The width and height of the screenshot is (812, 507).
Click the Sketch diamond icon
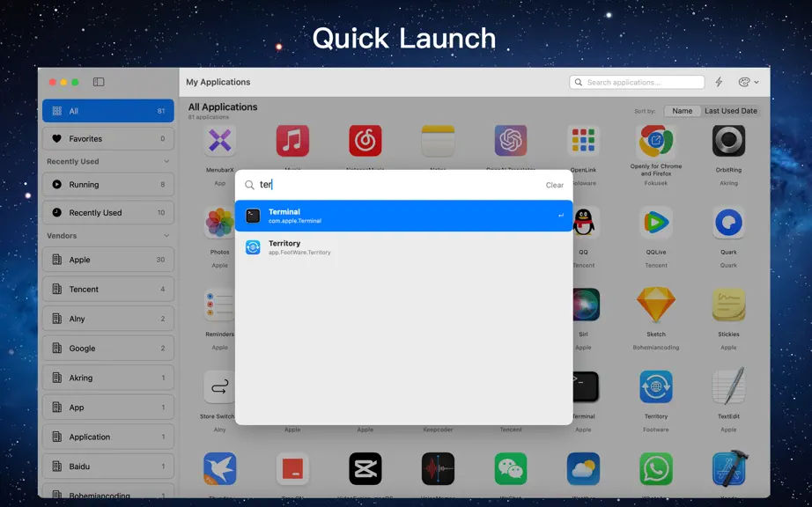click(x=656, y=305)
